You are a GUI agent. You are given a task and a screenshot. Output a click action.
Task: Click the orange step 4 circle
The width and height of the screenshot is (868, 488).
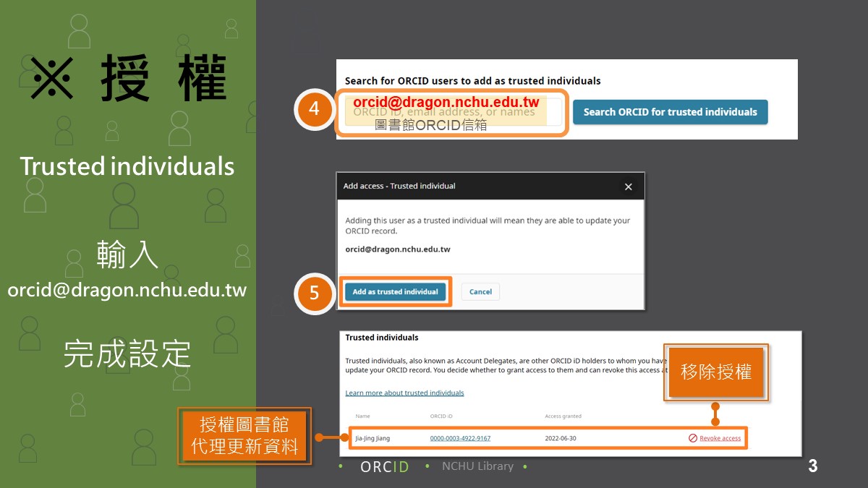[x=314, y=109]
